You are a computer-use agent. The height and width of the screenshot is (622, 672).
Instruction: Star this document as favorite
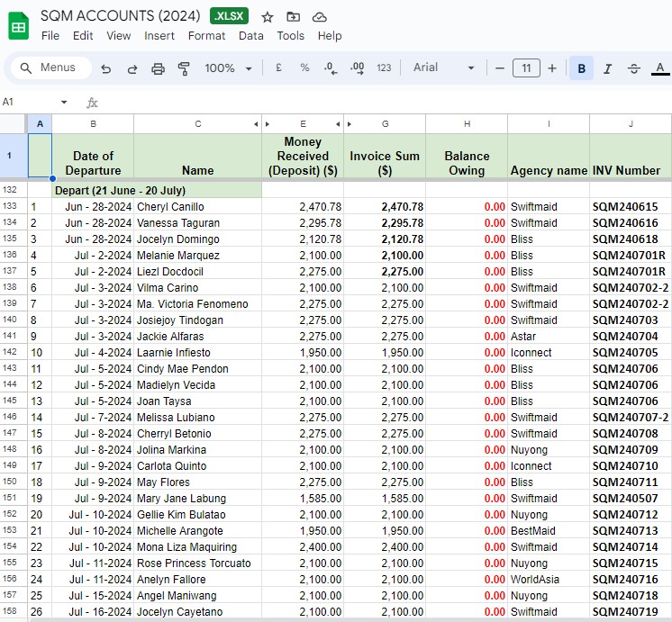[268, 17]
